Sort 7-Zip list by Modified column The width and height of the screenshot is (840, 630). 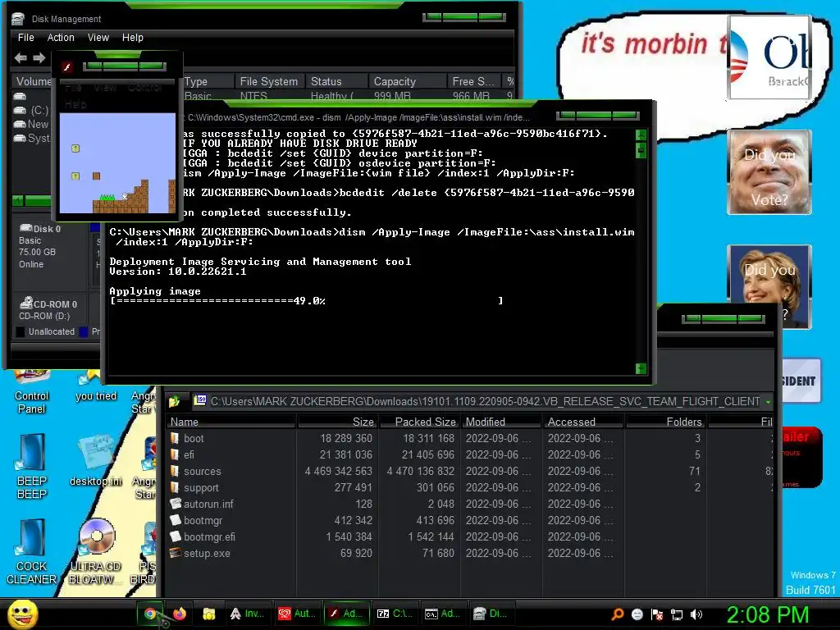tap(501, 422)
